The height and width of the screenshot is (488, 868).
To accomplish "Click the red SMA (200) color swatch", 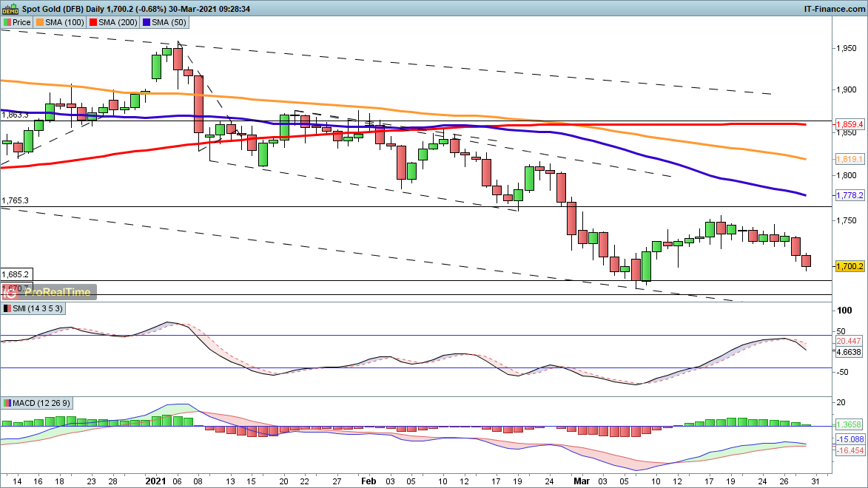I will 94,22.
